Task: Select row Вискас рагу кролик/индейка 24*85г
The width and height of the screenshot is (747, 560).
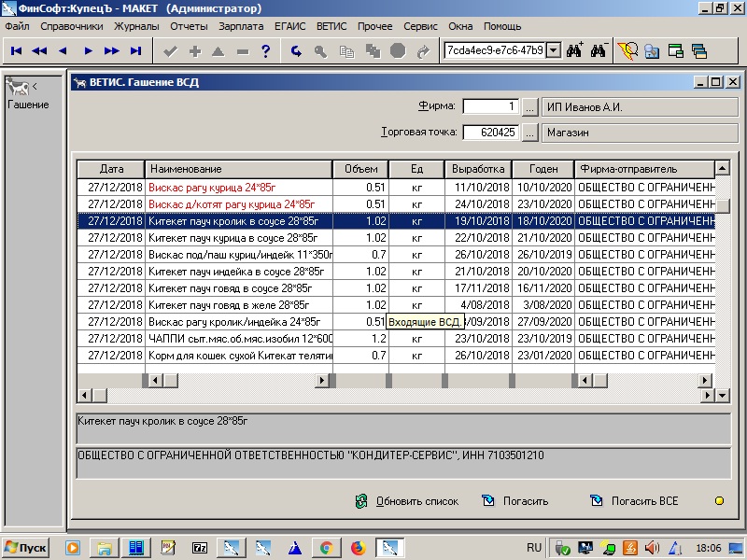Action: pyautogui.click(x=238, y=322)
